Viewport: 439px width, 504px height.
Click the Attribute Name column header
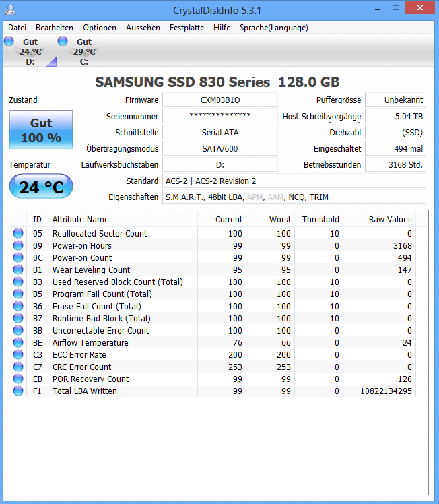[123, 219]
